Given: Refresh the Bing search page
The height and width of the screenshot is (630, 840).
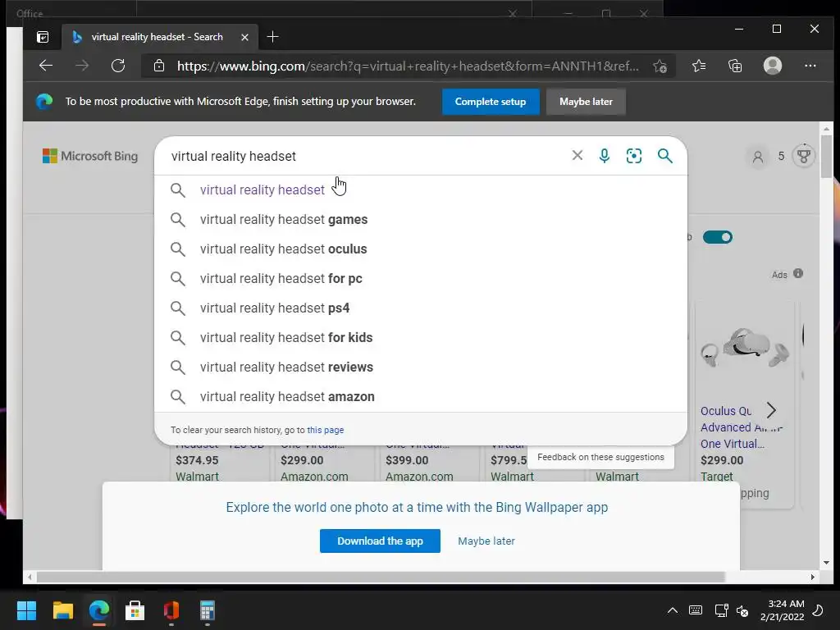Looking at the screenshot, I should (118, 66).
